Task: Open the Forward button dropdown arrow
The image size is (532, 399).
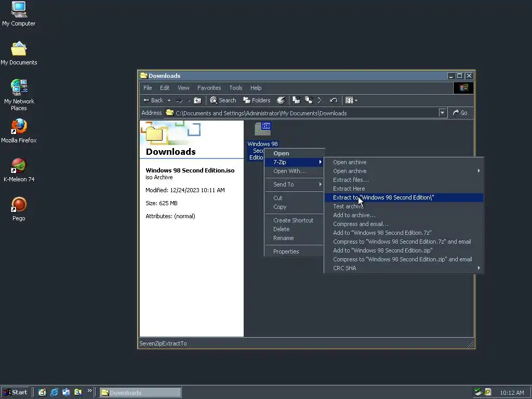Action: click(x=189, y=100)
